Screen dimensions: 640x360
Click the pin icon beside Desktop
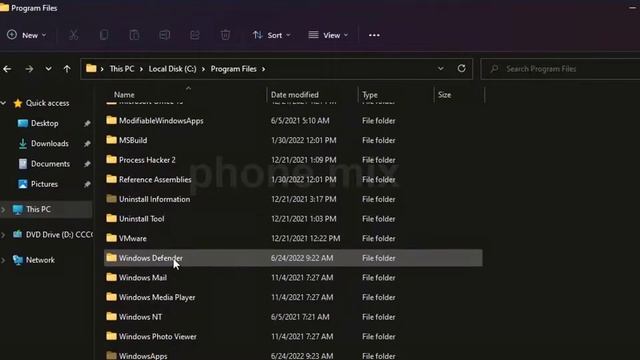click(87, 123)
